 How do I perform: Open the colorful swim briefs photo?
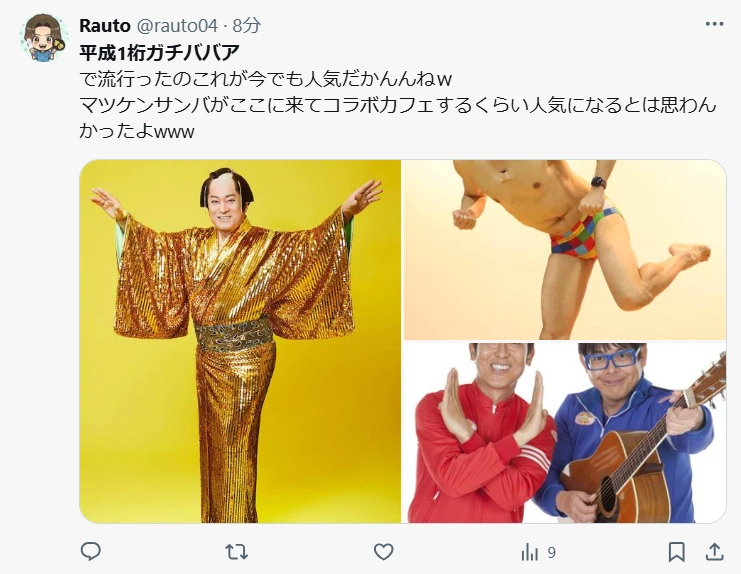pos(565,249)
